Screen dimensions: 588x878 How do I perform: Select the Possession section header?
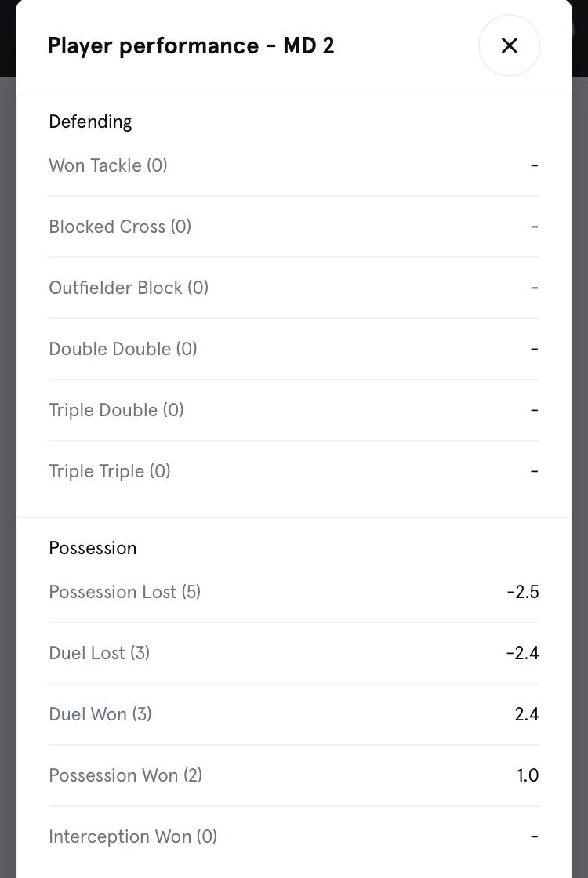click(93, 548)
